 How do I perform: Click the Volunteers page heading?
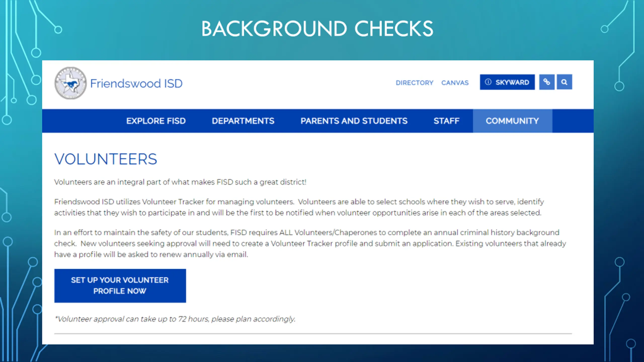106,159
